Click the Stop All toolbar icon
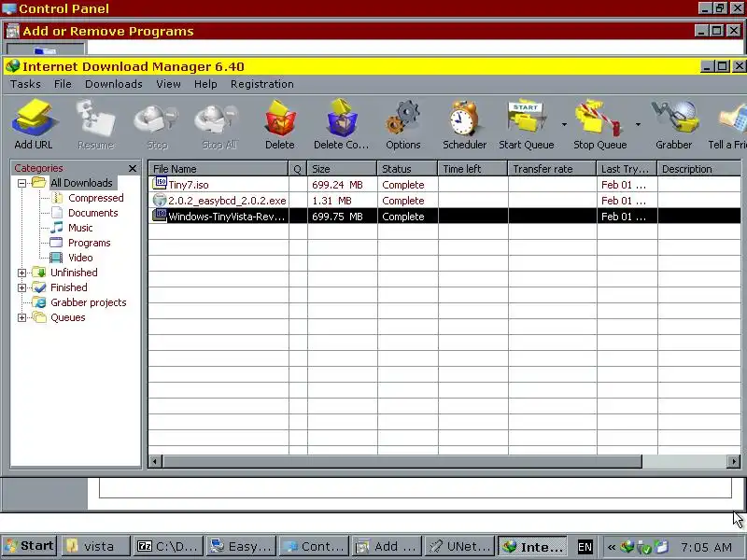 coord(219,124)
